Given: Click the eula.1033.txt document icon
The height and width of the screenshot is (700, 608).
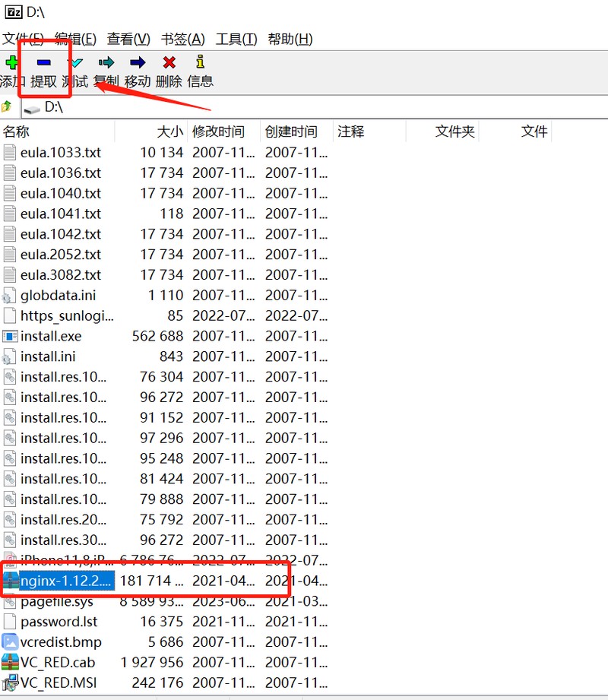Looking at the screenshot, I should pos(9,153).
